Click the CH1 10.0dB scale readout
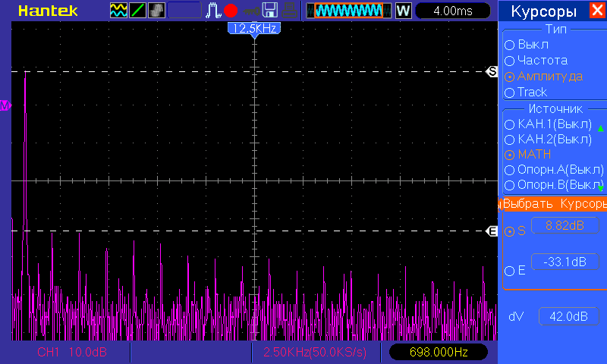Viewport: 607px width, 364px height. (x=72, y=352)
